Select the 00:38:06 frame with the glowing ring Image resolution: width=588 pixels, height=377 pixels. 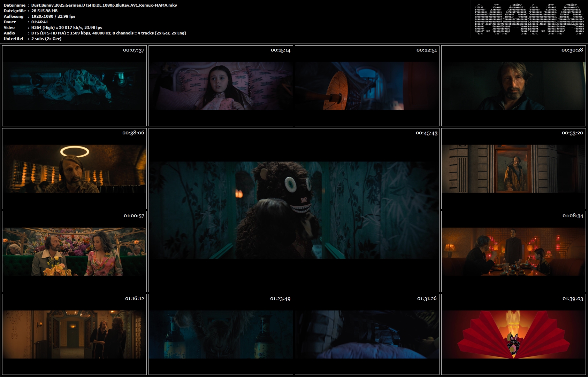(74, 168)
